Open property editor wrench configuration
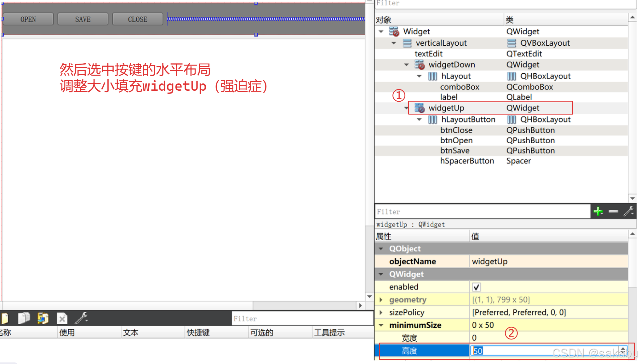This screenshot has height=364, width=640. coord(628,211)
